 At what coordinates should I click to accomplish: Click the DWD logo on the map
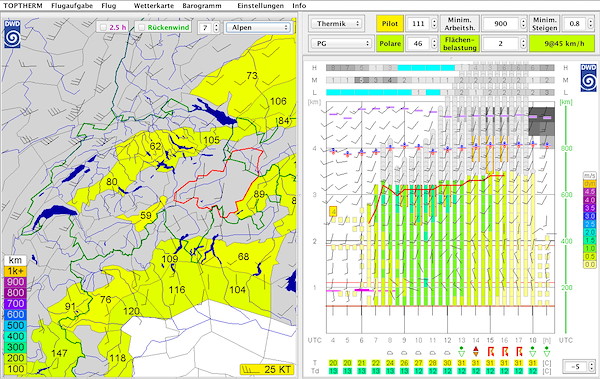[12, 34]
